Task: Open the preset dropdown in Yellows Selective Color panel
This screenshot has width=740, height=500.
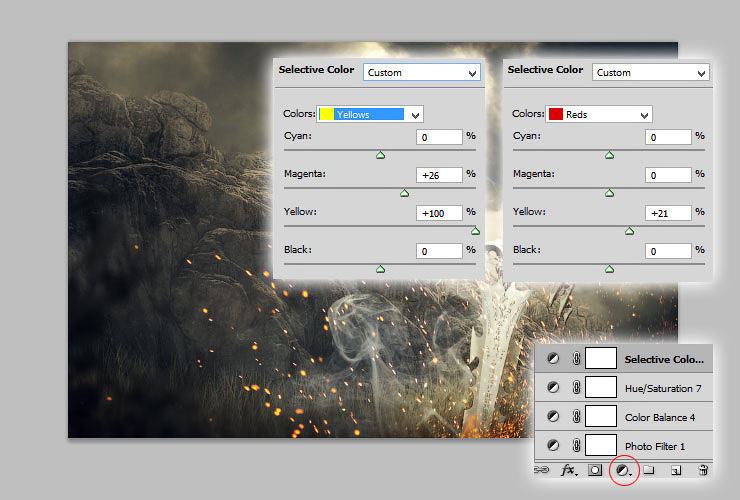Action: 422,72
